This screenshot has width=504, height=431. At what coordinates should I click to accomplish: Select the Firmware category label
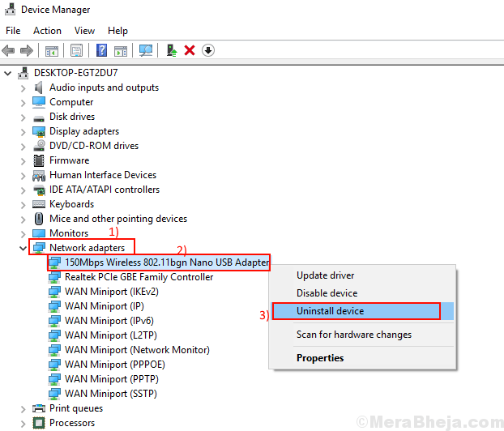[69, 160]
